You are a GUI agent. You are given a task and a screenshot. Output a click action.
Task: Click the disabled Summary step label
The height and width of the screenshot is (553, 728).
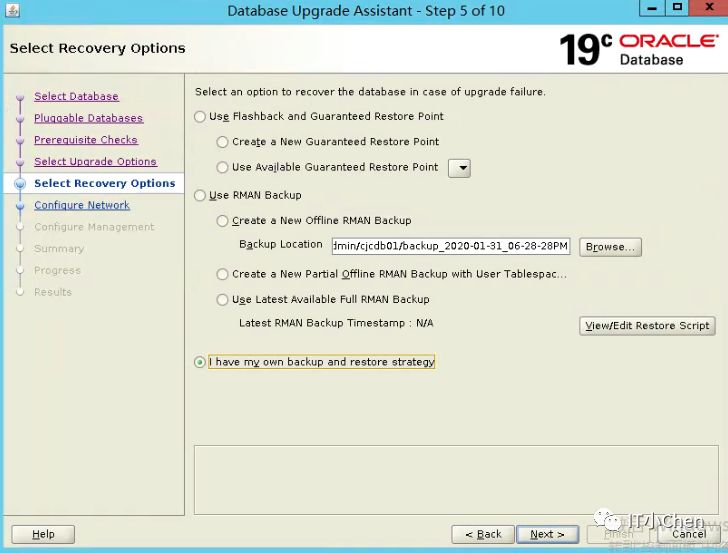click(x=59, y=249)
